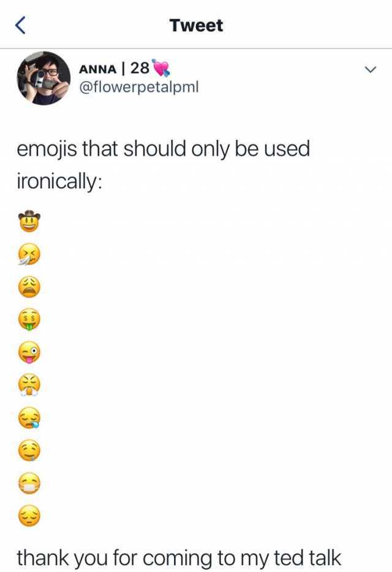
Task: Go back using the back arrow
Action: (20, 25)
